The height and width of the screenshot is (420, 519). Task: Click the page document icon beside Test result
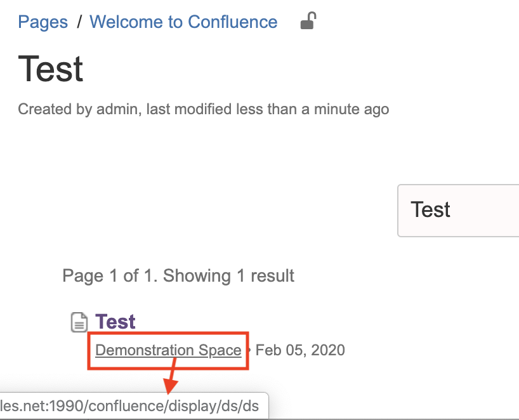pos(79,322)
